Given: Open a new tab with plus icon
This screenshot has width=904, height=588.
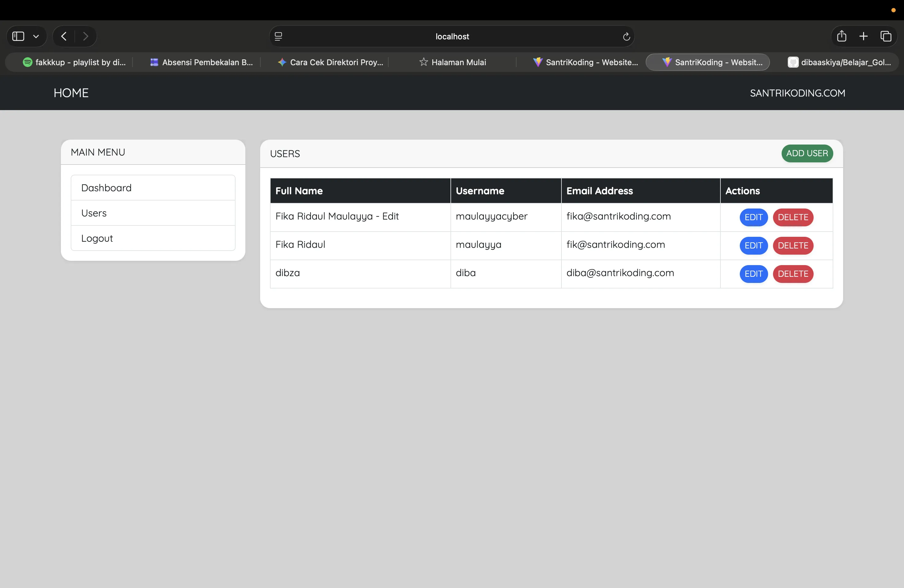Looking at the screenshot, I should [x=863, y=36].
